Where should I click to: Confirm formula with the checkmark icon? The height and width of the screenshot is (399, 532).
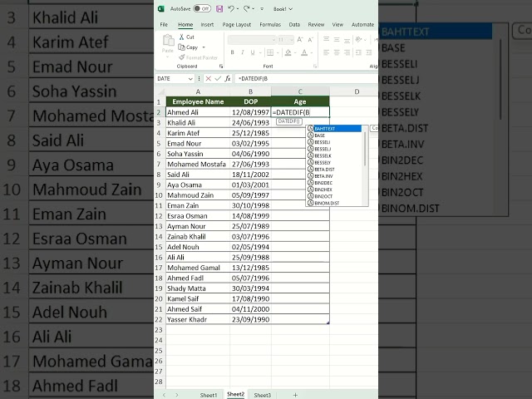coord(218,79)
